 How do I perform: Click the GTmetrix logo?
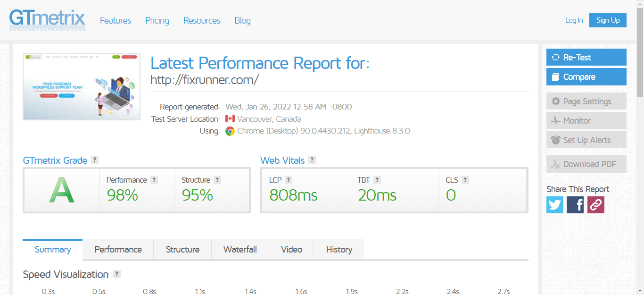(47, 19)
